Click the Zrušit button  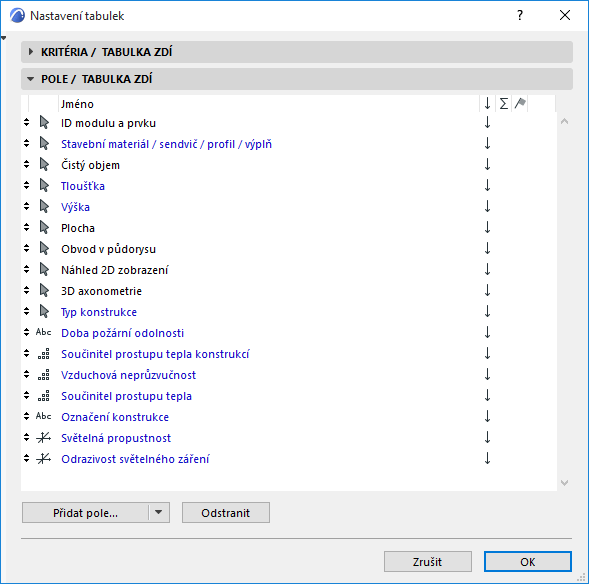tap(427, 561)
